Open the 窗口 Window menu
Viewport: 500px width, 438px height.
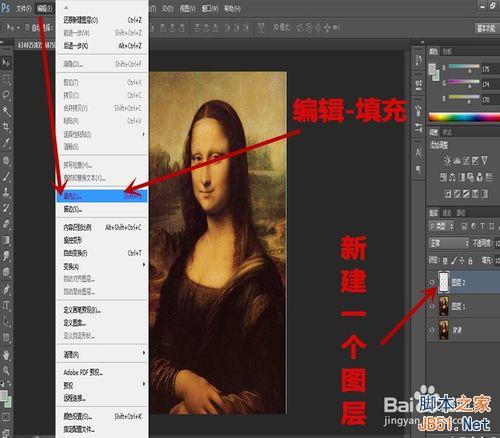209,8
